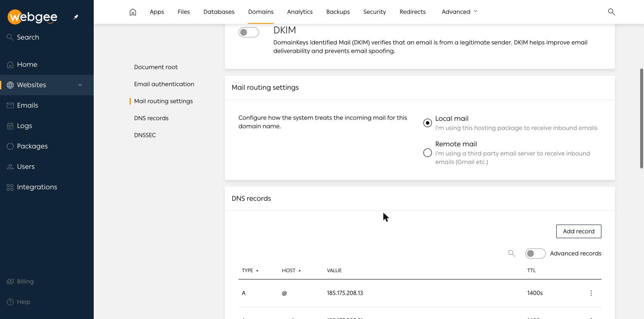This screenshot has height=319, width=644.
Task: Go to the Redirects tab
Action: click(x=412, y=12)
